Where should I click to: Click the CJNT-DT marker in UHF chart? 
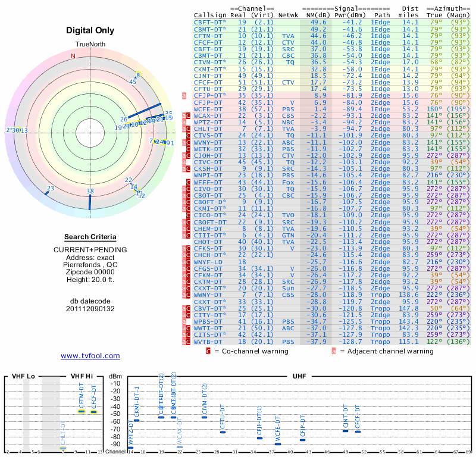point(346,431)
